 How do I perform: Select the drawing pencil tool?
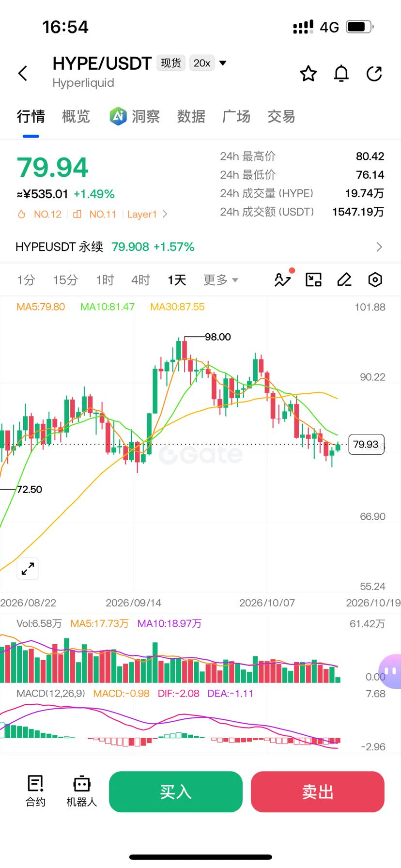click(344, 279)
